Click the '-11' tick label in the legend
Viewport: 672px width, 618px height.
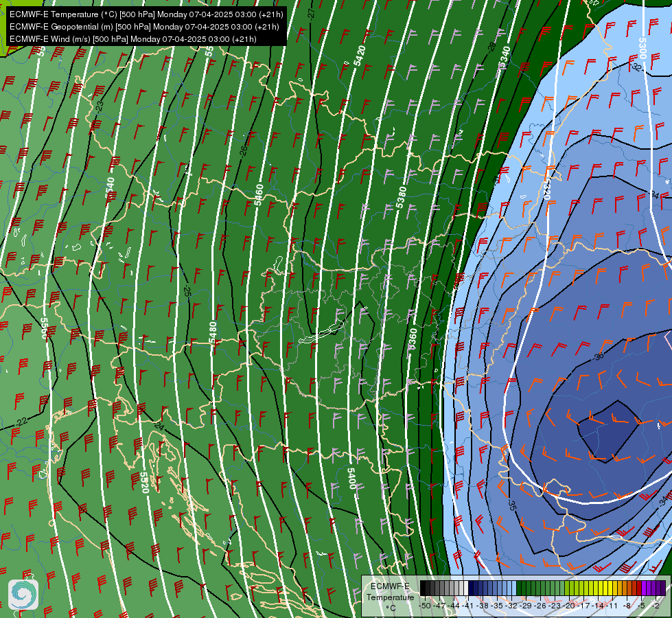(612, 606)
